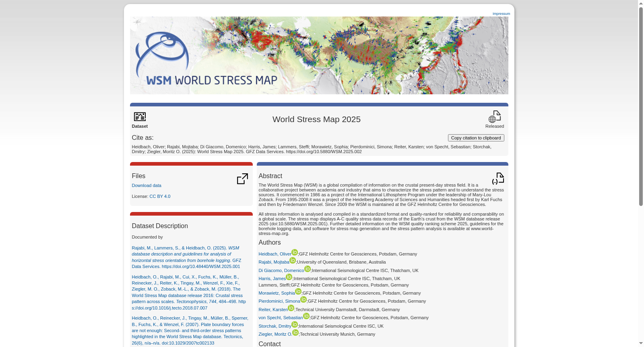The width and height of the screenshot is (644, 347).
Task: Click author link von Specht, Sebastian
Action: pos(281,318)
